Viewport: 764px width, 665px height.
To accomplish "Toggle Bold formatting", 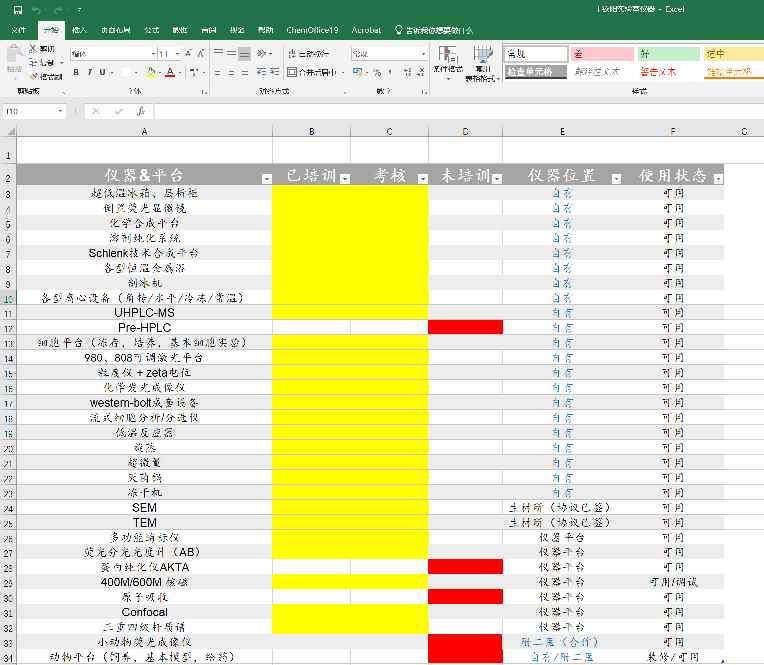I will [75, 72].
